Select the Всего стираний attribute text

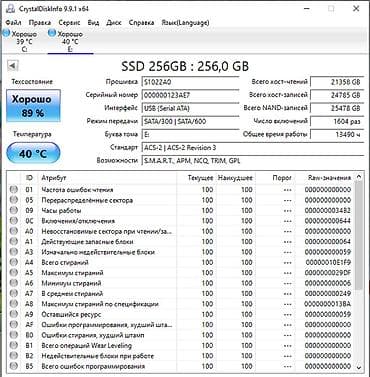[65, 263]
